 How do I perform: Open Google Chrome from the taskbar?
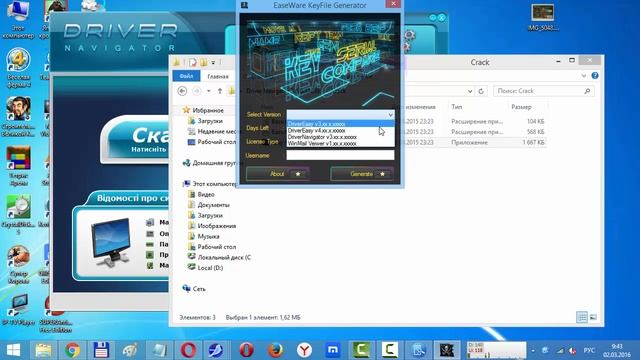[x=73, y=350]
